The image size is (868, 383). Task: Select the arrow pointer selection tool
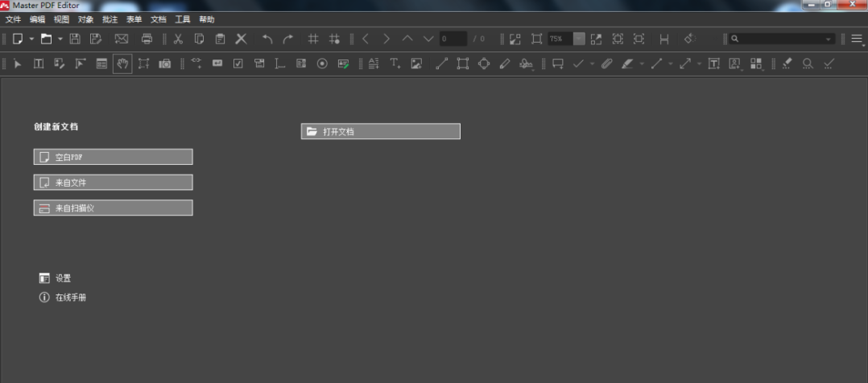tap(18, 64)
